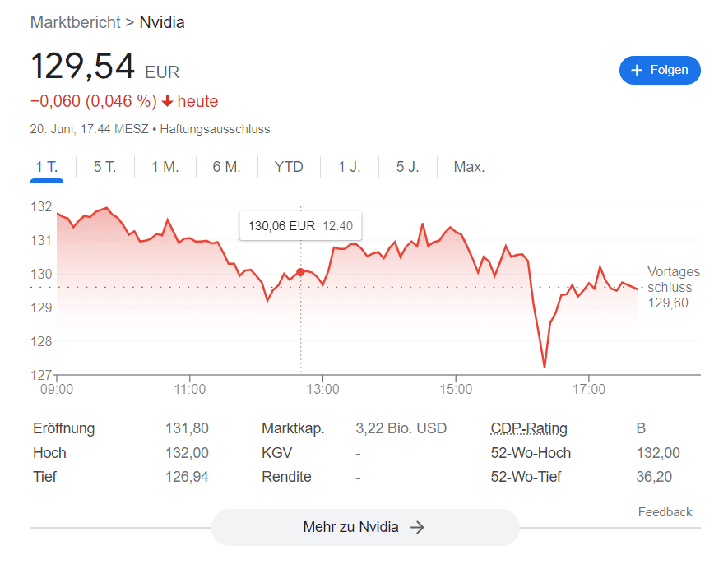Click the plus icon in Folgen button

[x=637, y=71]
